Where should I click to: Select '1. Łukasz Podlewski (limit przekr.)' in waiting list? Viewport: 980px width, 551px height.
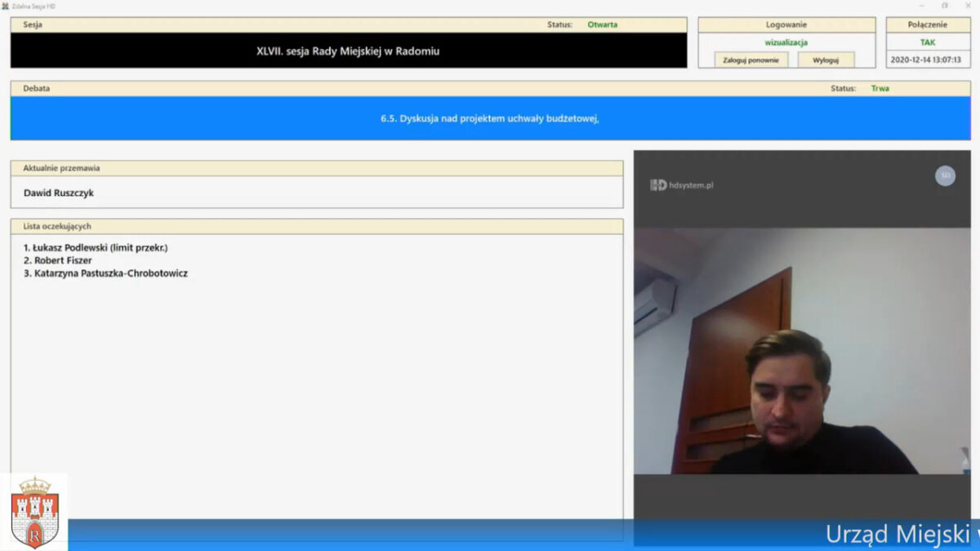(x=96, y=247)
